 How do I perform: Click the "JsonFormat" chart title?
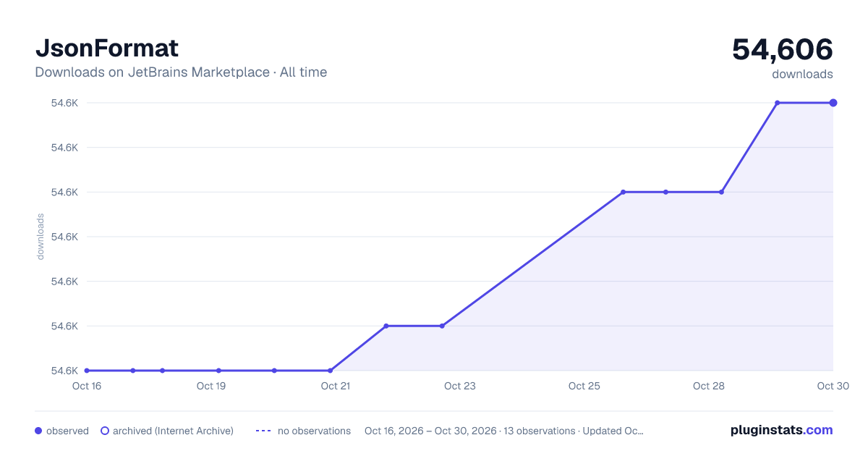(x=107, y=48)
